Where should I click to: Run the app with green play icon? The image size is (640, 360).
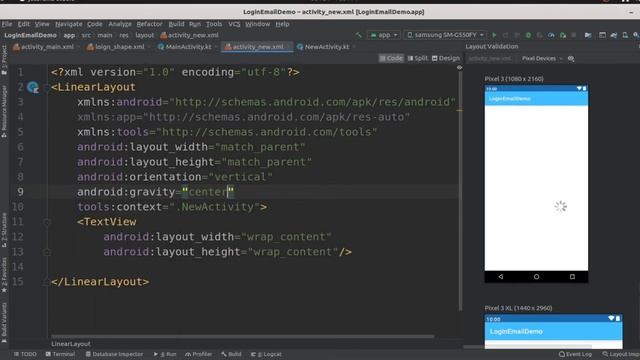click(494, 35)
